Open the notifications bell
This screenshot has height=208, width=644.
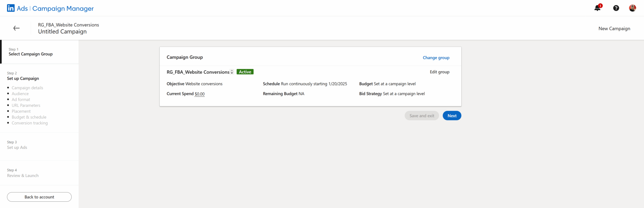(x=597, y=8)
